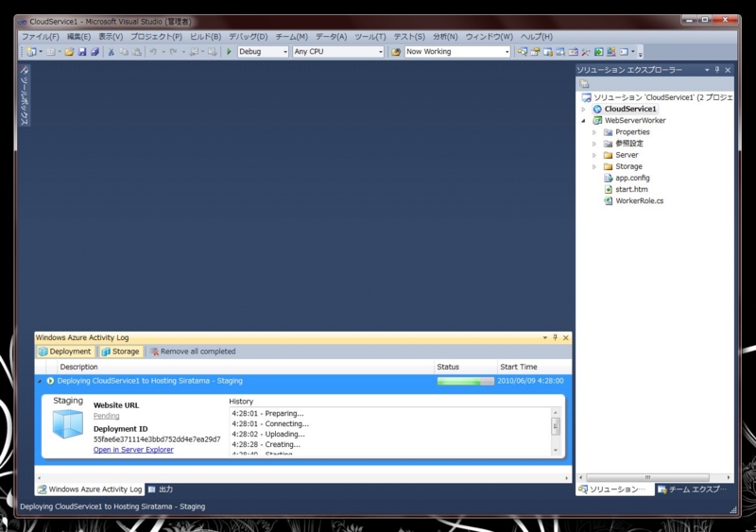Expand the Storage folder node
This screenshot has height=532, width=756.
[594, 167]
